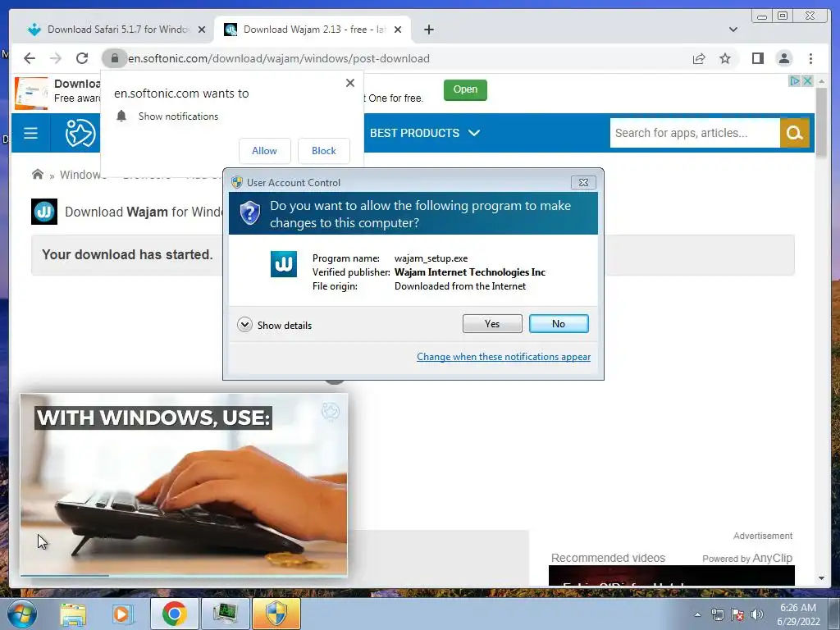
Task: Click the network tray icon
Action: [717, 614]
